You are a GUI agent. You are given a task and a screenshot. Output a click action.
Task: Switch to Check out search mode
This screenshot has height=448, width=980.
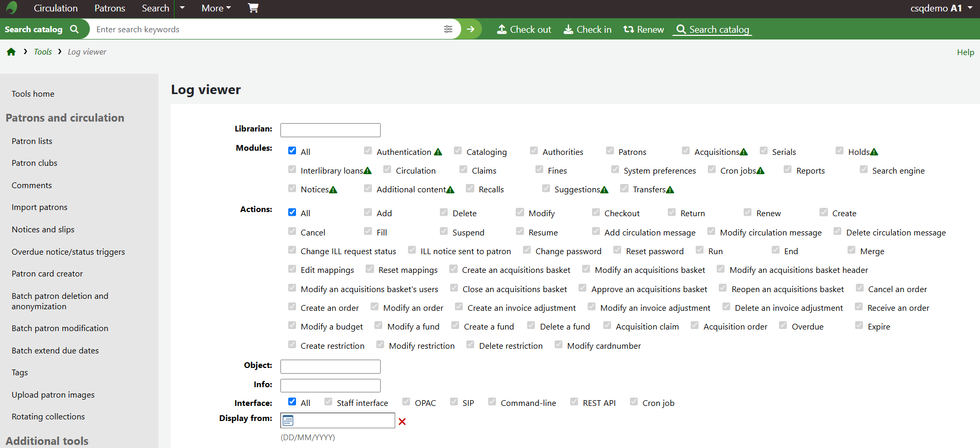pos(524,30)
